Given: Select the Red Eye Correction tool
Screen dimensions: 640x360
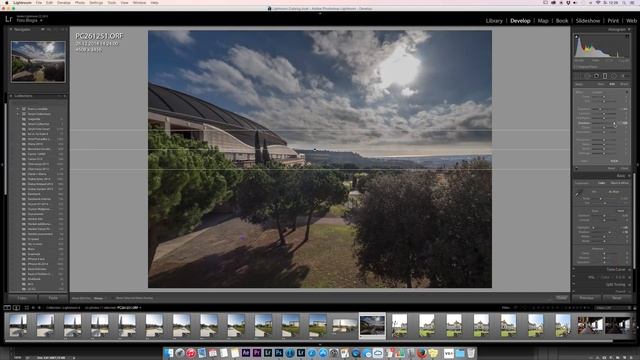Looking at the screenshot, I should (x=596, y=76).
